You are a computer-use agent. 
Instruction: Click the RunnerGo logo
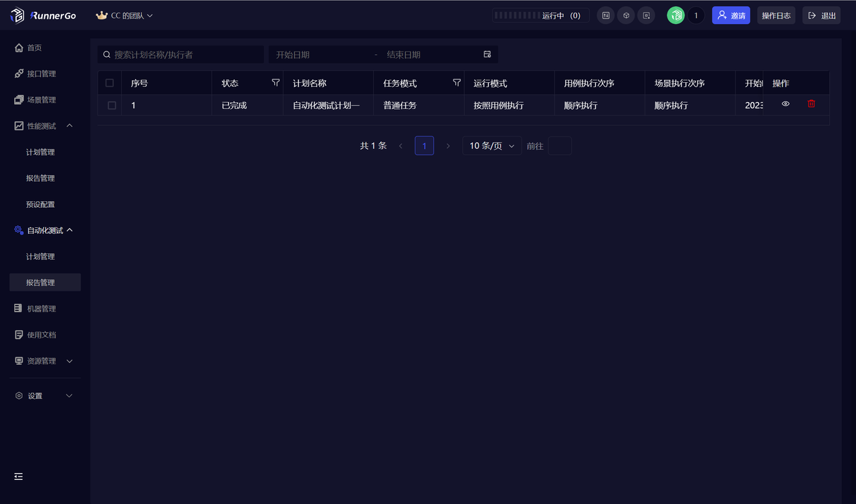(43, 15)
